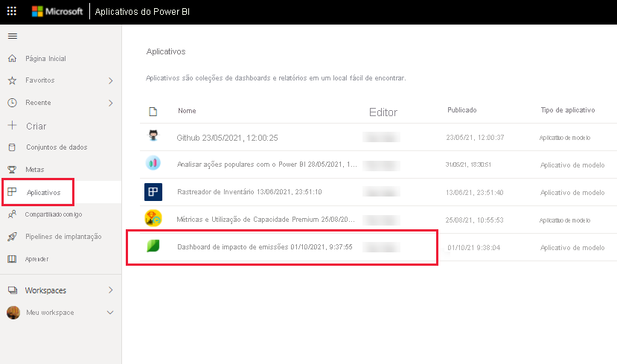The height and width of the screenshot is (364, 617).
Task: Click published date 25/08/21, 10:55:53
Action: click(x=474, y=220)
